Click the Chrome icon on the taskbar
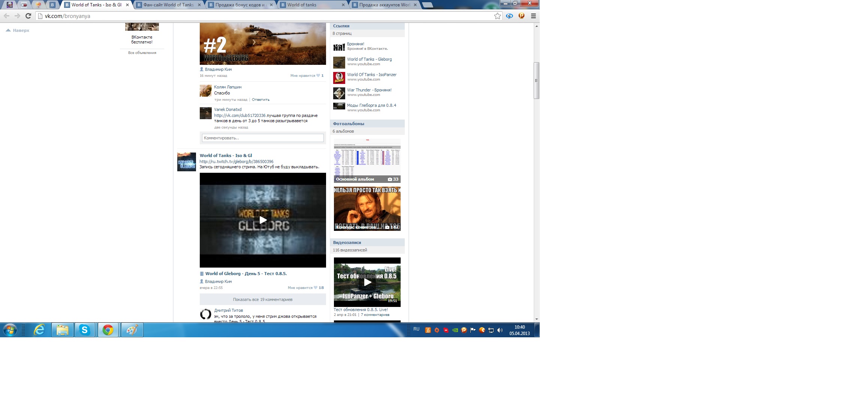 [108, 330]
